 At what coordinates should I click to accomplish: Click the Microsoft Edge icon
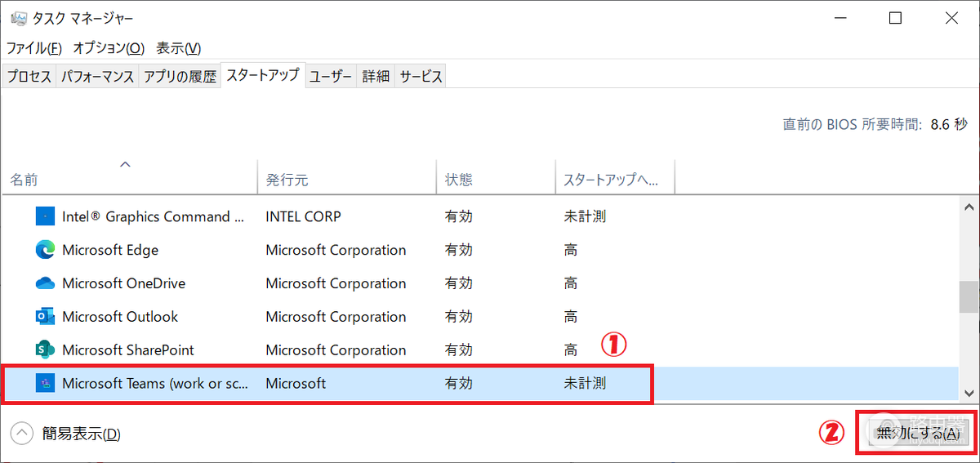(x=45, y=250)
